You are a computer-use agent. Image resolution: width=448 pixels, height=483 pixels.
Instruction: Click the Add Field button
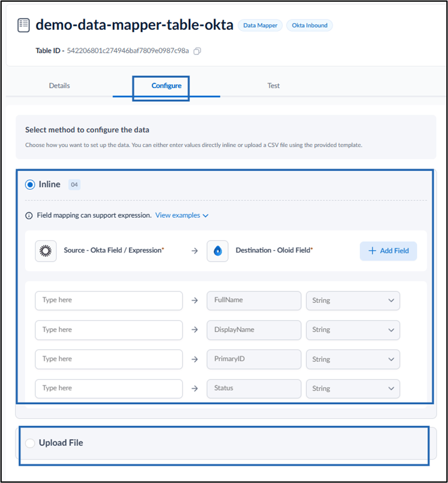[x=388, y=251]
